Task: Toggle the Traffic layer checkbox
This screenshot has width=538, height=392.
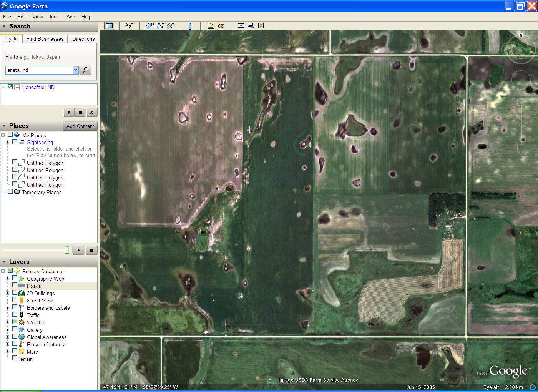Action: tap(15, 315)
